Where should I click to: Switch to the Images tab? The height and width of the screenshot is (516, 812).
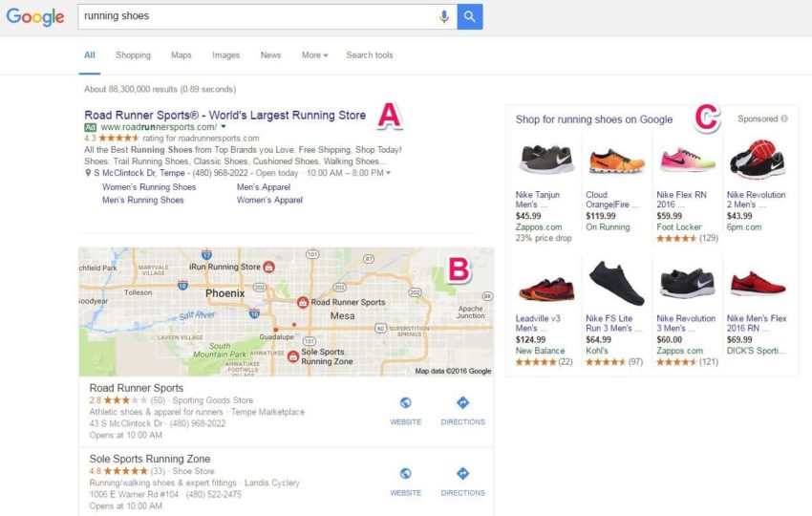click(x=225, y=54)
